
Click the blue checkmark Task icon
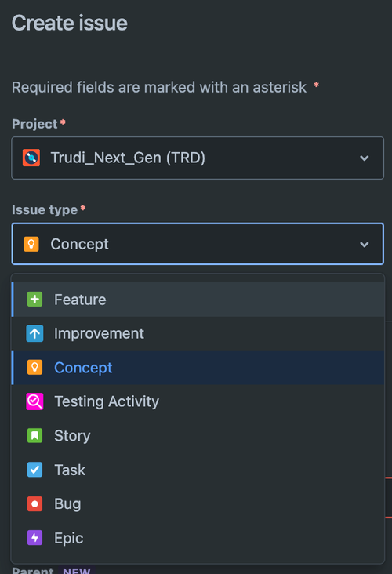pyautogui.click(x=34, y=470)
